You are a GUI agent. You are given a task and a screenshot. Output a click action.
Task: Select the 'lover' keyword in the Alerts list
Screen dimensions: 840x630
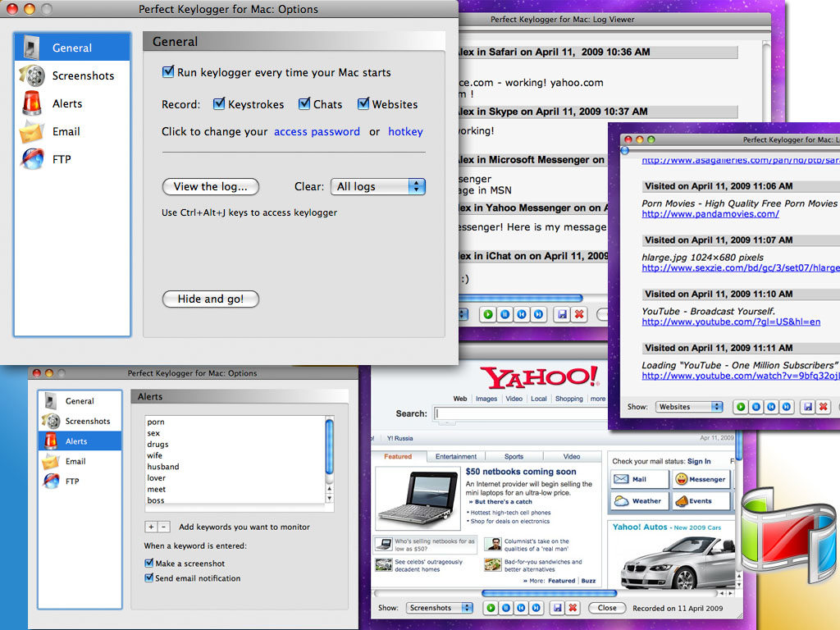point(157,478)
